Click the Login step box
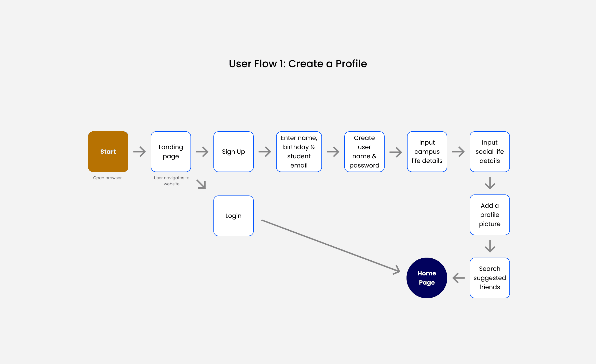The image size is (596, 364). tap(233, 216)
